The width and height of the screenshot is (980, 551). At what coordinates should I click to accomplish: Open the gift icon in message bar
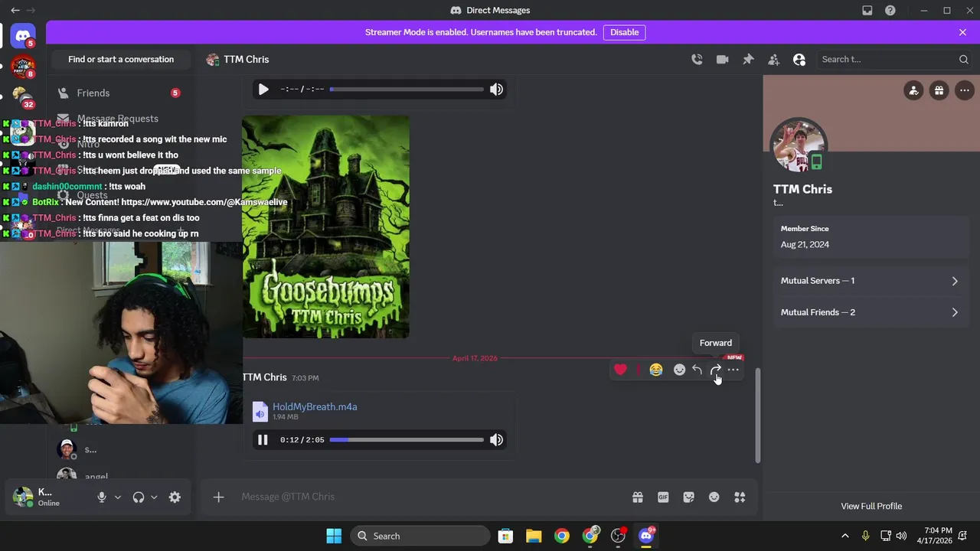[x=638, y=497]
